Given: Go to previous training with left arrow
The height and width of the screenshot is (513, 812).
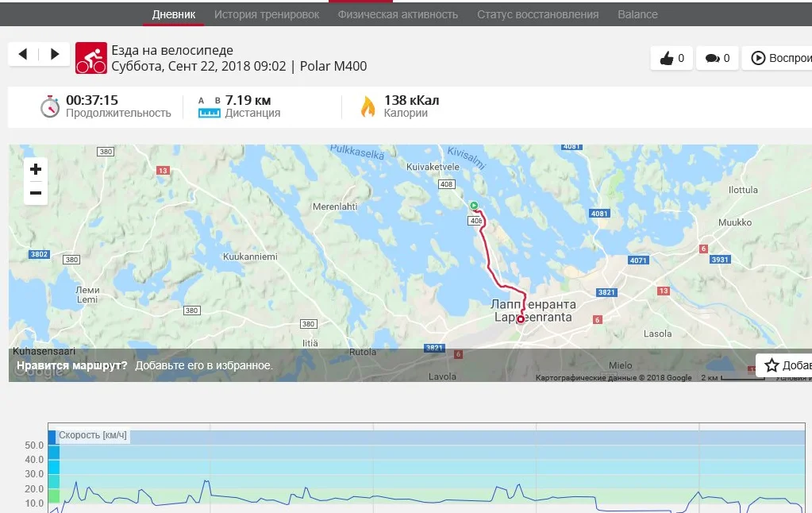Looking at the screenshot, I should [23, 54].
